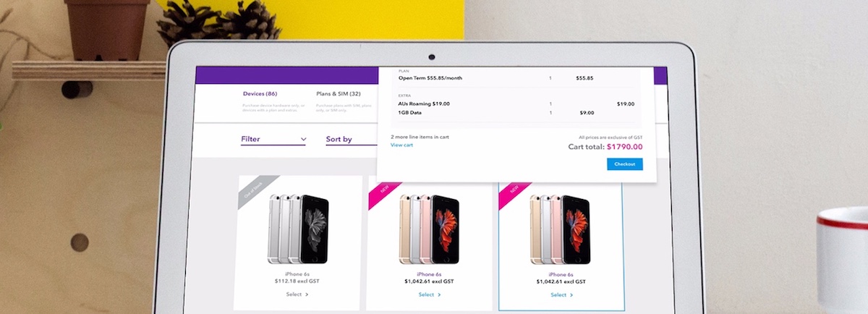The width and height of the screenshot is (868, 314).
Task: Click the pink Cart total $1790.00 amount
Action: coord(624,147)
